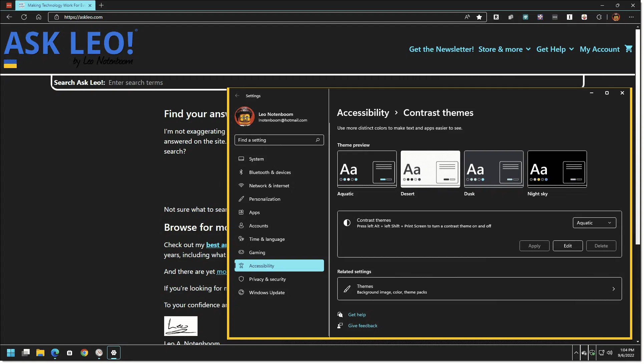Click the network icon in system tray

[601, 353]
